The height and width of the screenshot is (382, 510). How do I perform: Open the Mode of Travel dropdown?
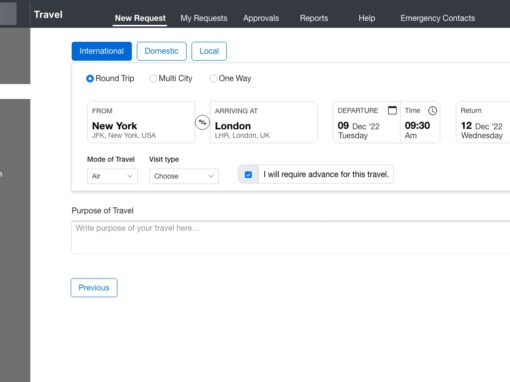point(112,176)
